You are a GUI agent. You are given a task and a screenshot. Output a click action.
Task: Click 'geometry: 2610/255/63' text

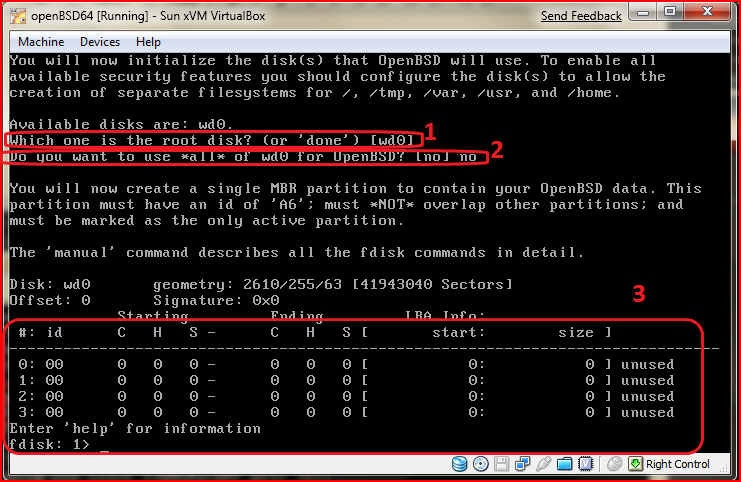click(247, 284)
